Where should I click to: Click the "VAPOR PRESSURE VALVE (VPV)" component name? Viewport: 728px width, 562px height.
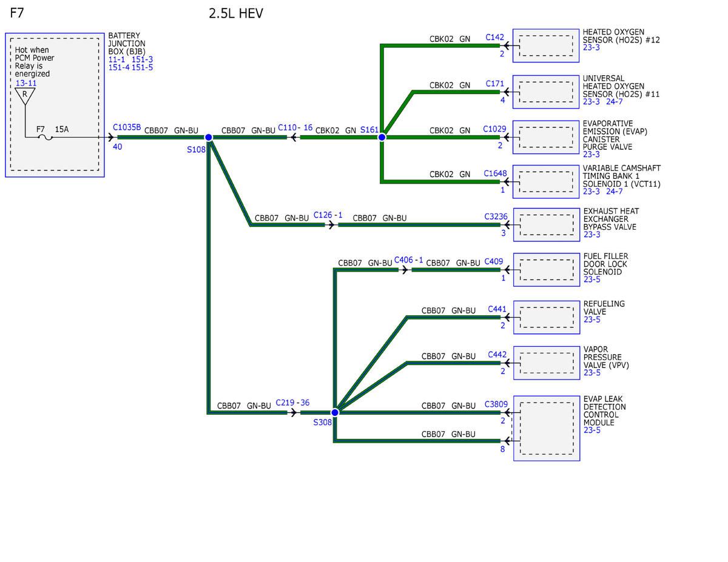tap(605, 357)
